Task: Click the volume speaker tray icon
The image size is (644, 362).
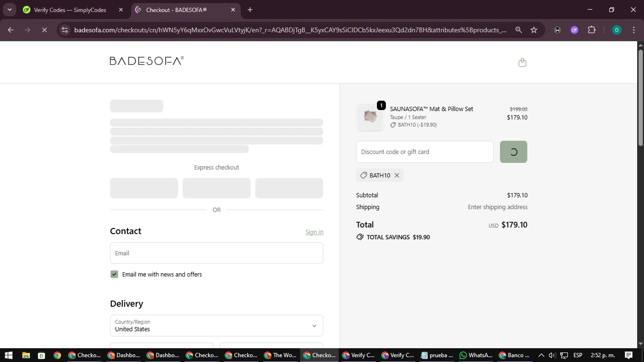Action: pyautogui.click(x=552, y=355)
